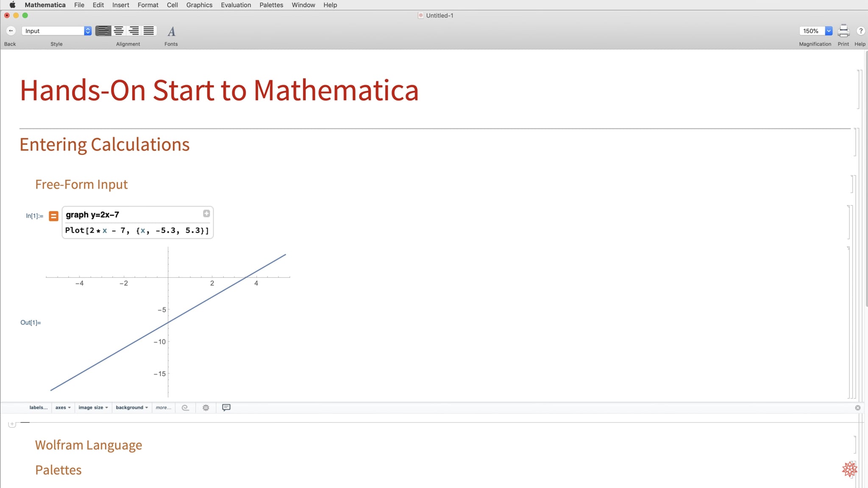Click the Wolfram Language section link

click(88, 445)
